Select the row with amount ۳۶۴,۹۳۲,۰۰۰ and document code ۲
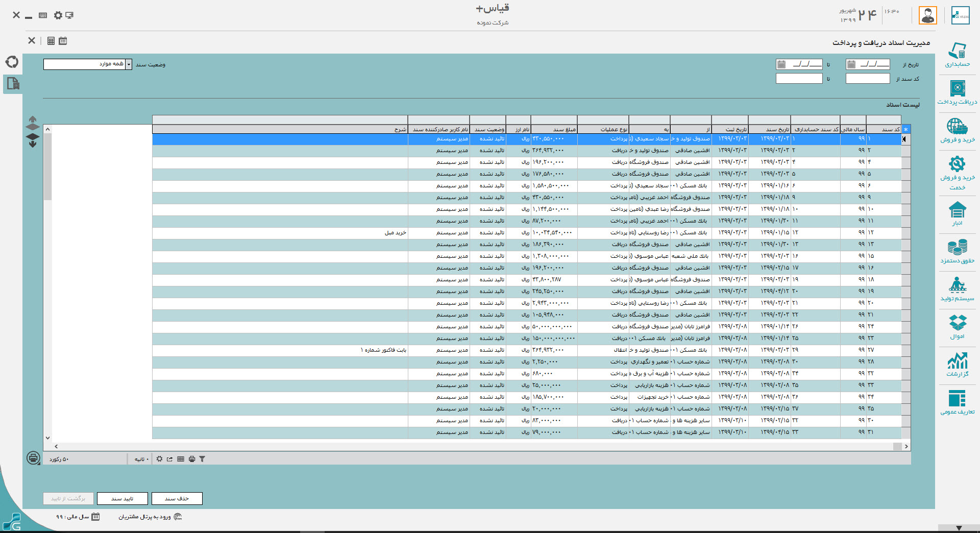980x533 pixels. (527, 151)
